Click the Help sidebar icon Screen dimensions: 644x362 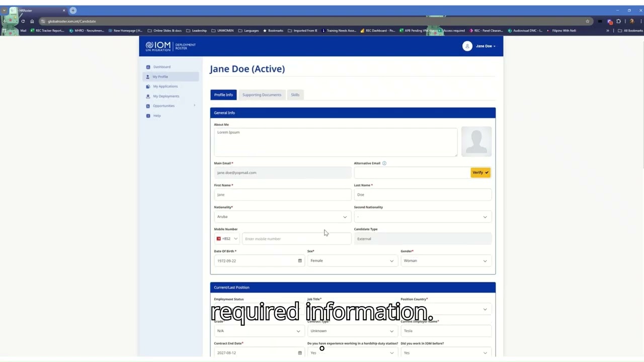point(148,116)
